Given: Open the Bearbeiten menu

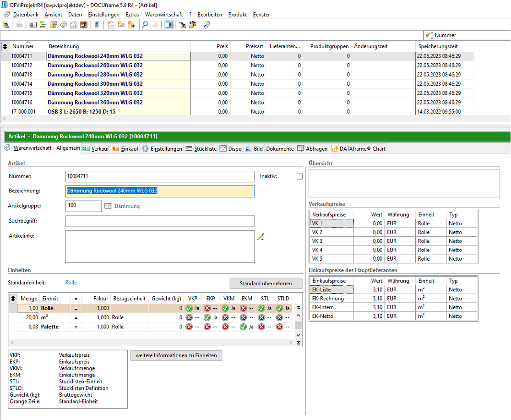Looking at the screenshot, I should pos(210,15).
